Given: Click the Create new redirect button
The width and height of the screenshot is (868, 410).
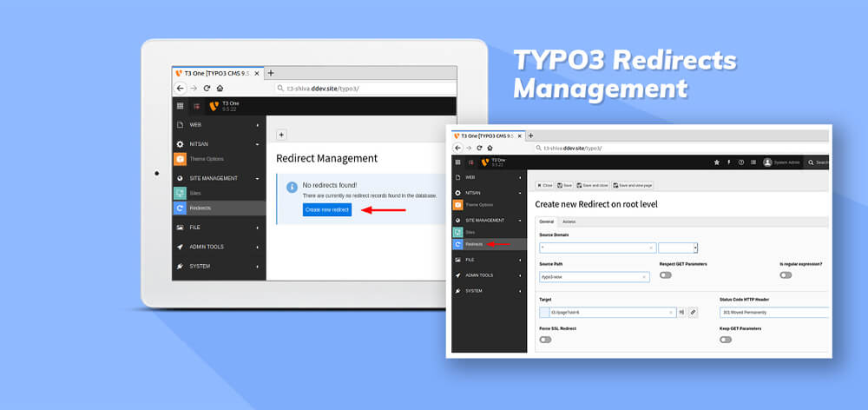Looking at the screenshot, I should click(327, 210).
